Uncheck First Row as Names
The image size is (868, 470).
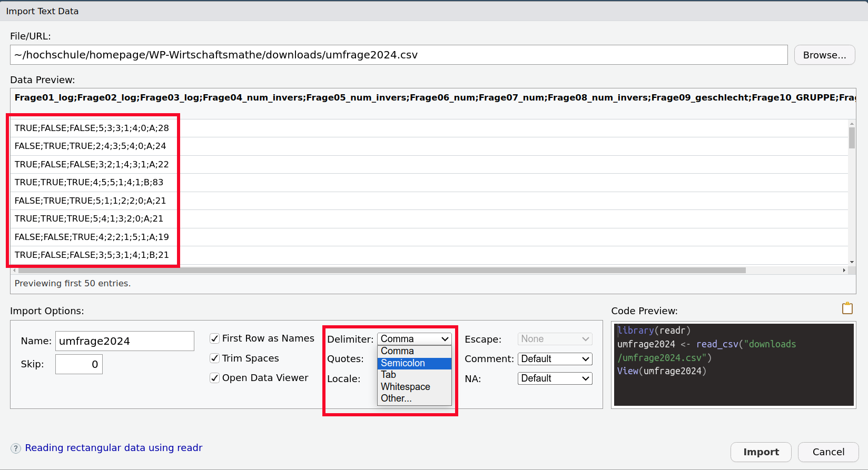tap(215, 338)
